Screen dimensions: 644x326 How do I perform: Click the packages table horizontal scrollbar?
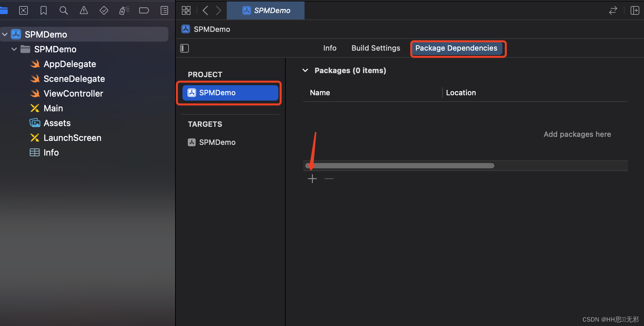[x=400, y=166]
